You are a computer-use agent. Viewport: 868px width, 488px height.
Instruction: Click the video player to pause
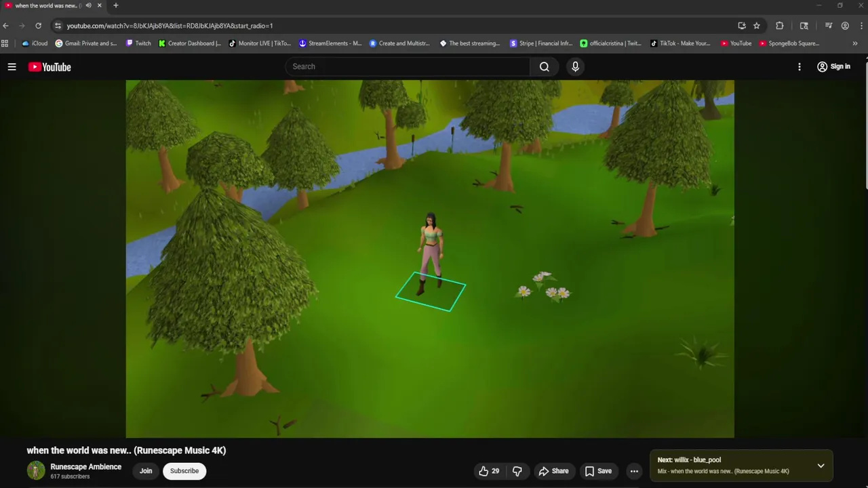coord(430,259)
